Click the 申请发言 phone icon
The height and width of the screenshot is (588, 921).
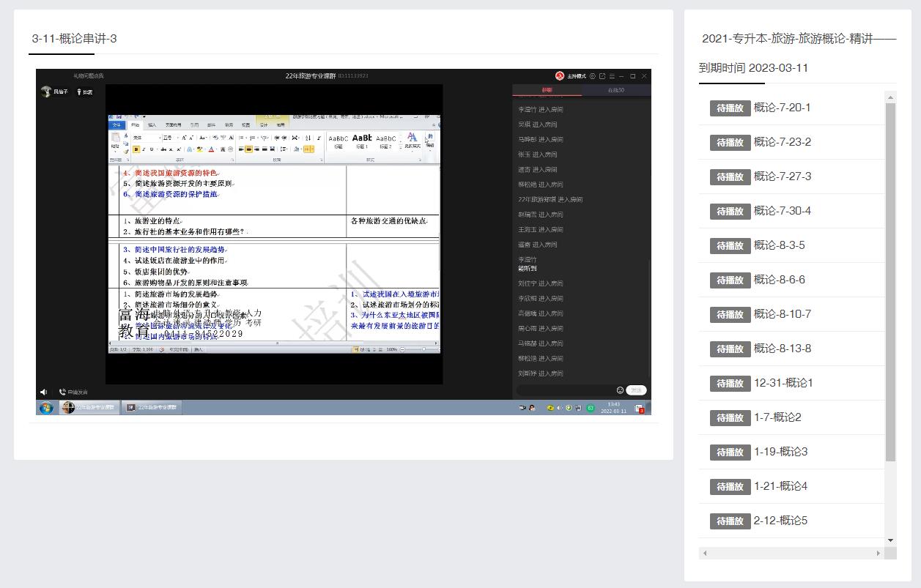click(x=62, y=392)
